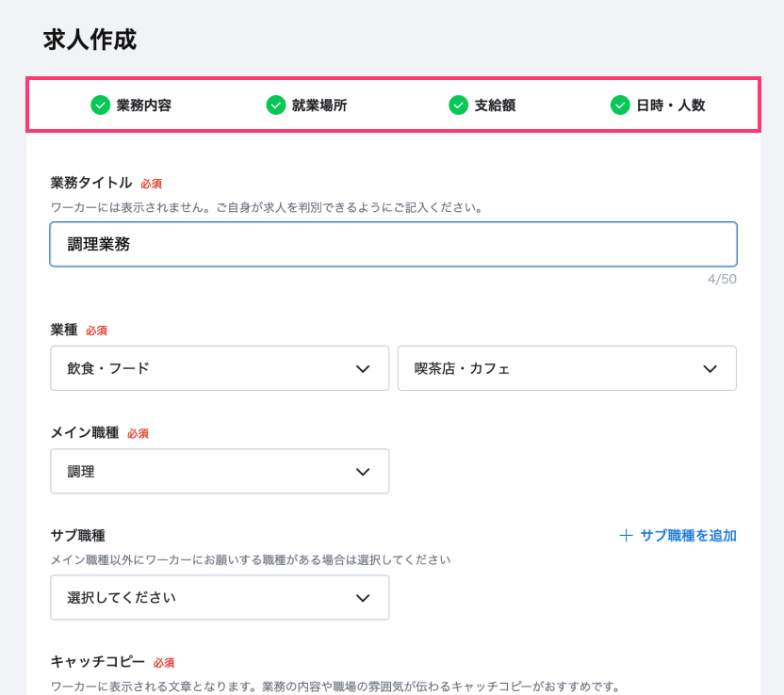Click the green checkmark beside 就業場所
The height and width of the screenshot is (695, 784).
click(276, 105)
